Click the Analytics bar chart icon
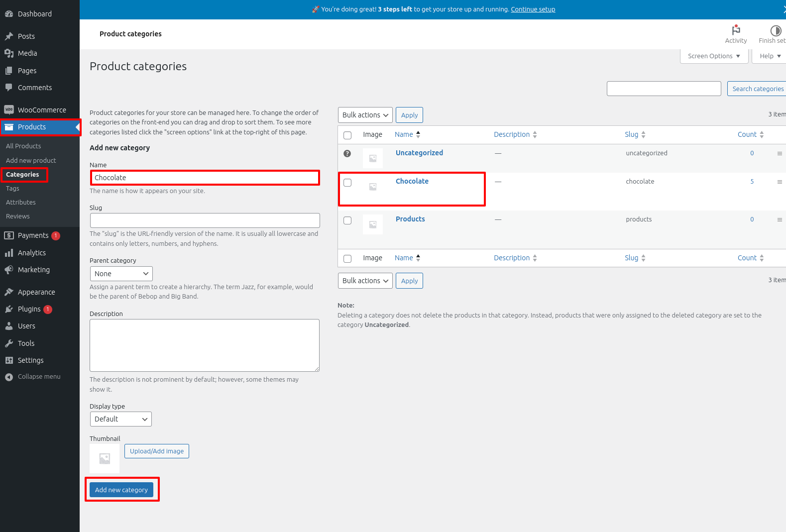Image resolution: width=786 pixels, height=532 pixels. [x=9, y=253]
